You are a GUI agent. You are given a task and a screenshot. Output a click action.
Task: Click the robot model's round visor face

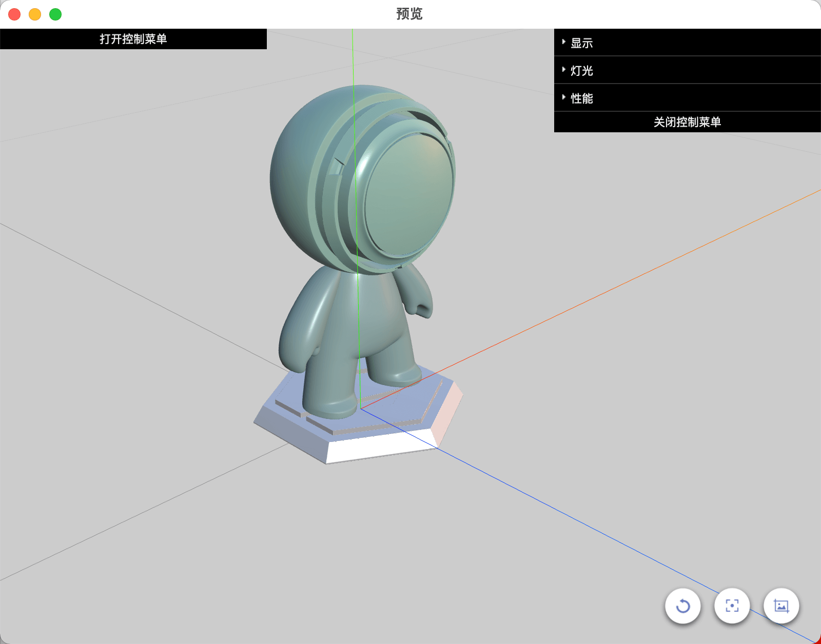[x=409, y=195]
